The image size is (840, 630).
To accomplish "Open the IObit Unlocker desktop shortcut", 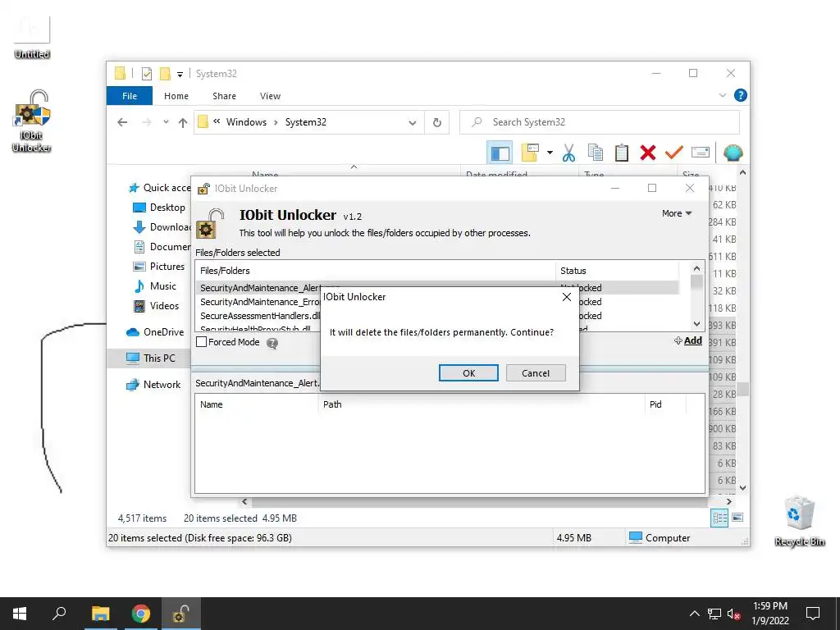I will click(x=32, y=121).
